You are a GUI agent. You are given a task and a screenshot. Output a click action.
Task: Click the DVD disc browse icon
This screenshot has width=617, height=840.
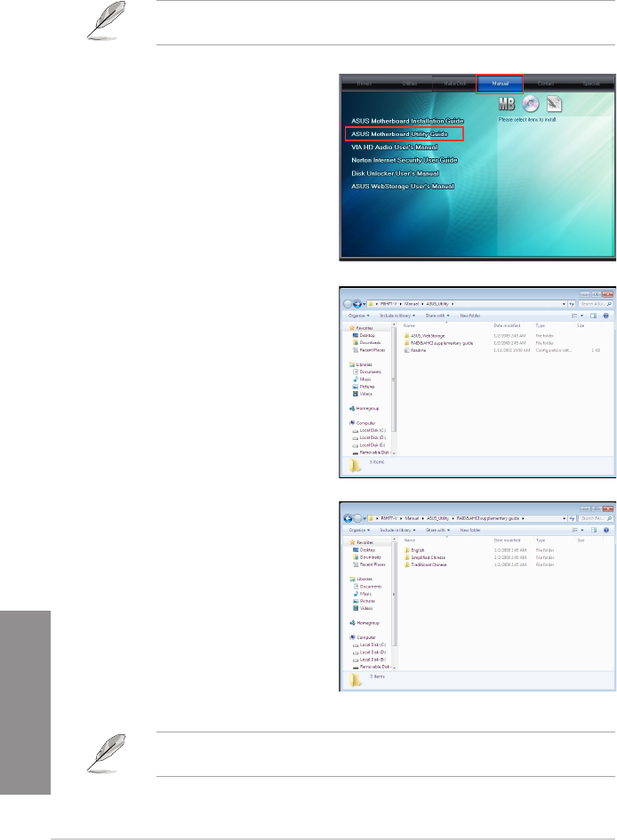(531, 104)
